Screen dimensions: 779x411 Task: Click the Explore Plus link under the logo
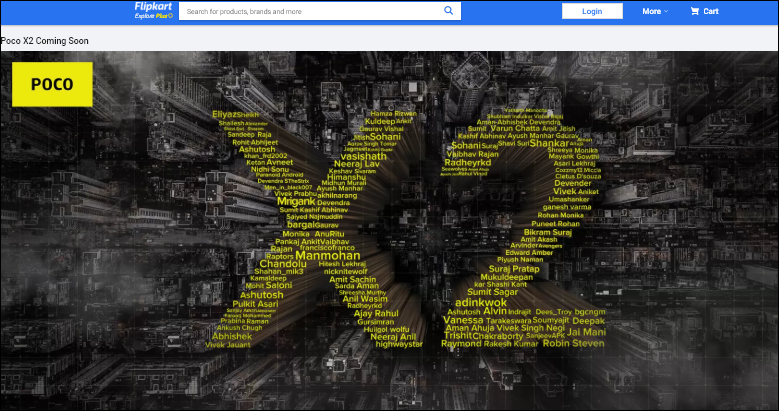pos(148,17)
